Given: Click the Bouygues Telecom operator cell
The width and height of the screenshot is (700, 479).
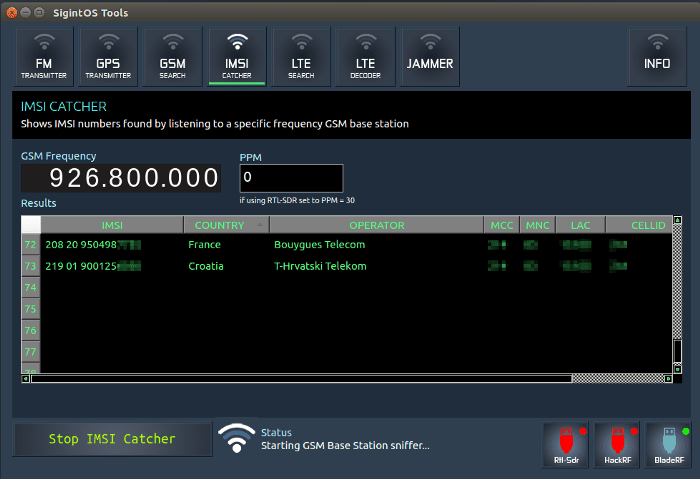Looking at the screenshot, I should pyautogui.click(x=376, y=245).
